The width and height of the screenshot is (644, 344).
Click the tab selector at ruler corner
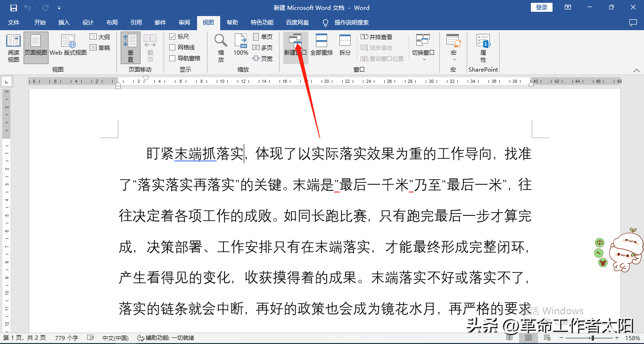7,82
